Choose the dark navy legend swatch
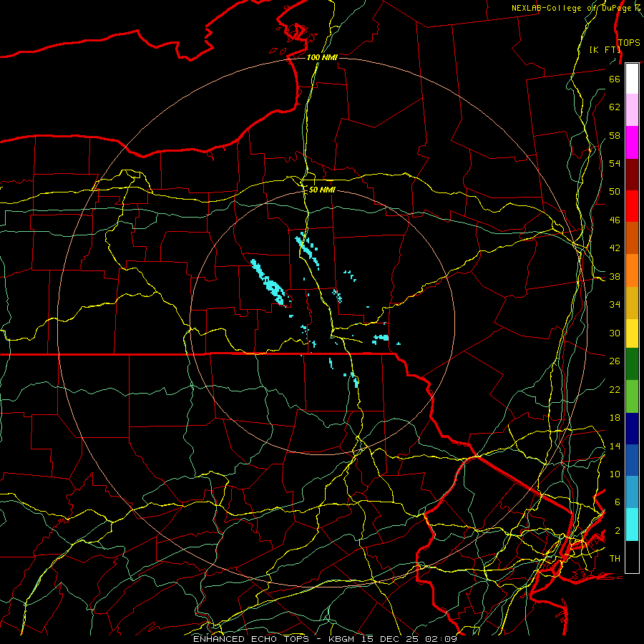The width and height of the screenshot is (644, 644). tap(632, 429)
